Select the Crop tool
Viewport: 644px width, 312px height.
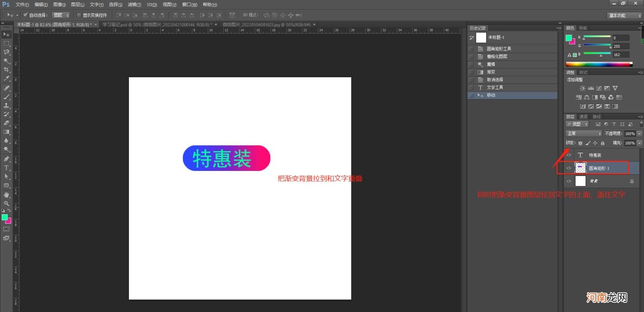6,70
